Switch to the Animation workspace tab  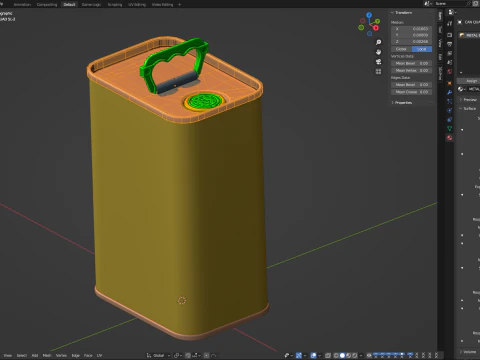(22, 4)
